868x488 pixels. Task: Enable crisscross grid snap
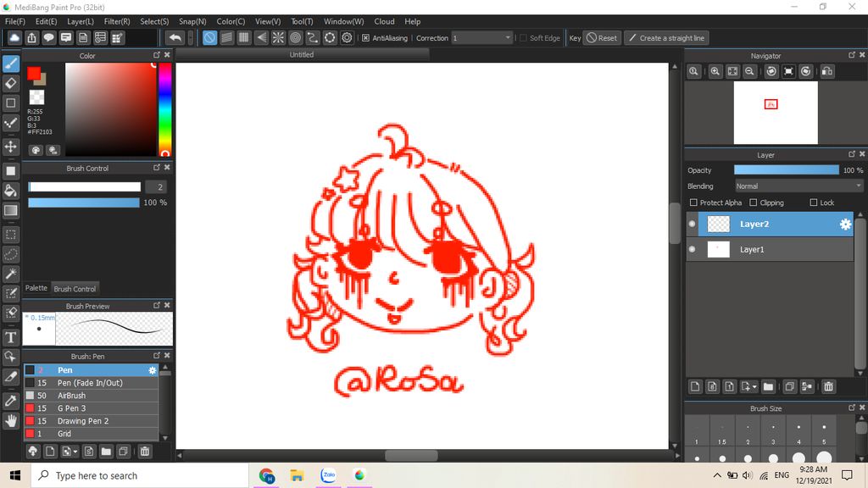click(243, 37)
